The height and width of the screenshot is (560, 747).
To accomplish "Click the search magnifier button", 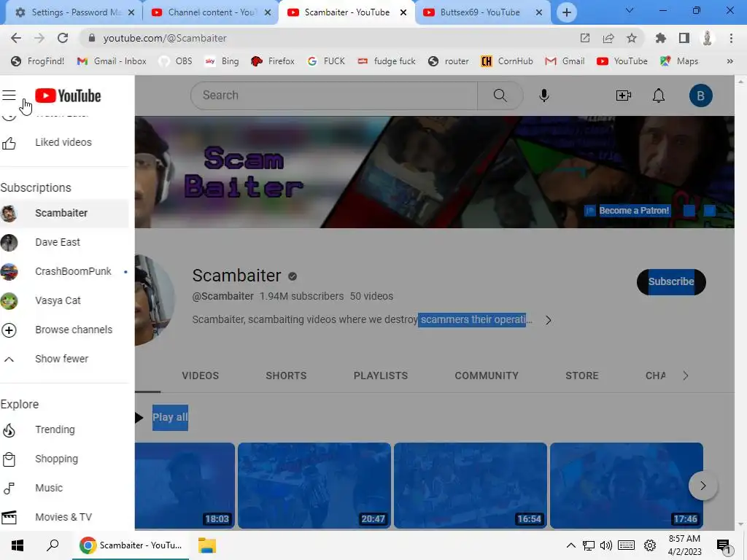I will [500, 96].
